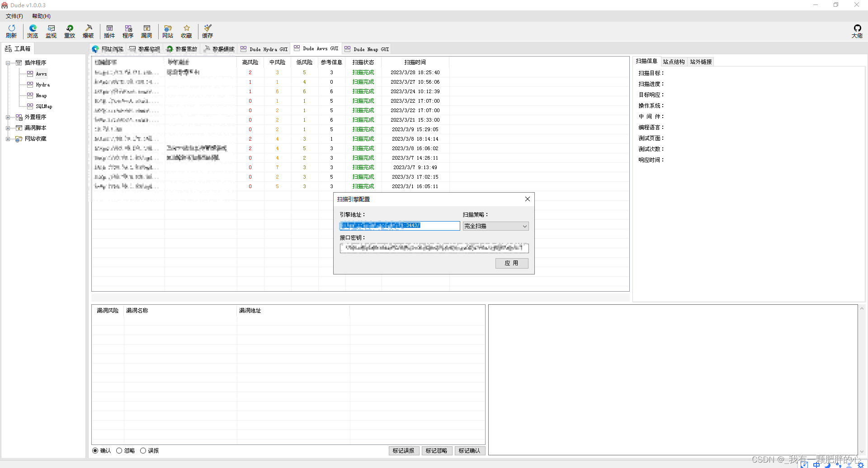The height and width of the screenshot is (468, 868).
Task: Click the 高风险 column header
Action: (x=250, y=62)
